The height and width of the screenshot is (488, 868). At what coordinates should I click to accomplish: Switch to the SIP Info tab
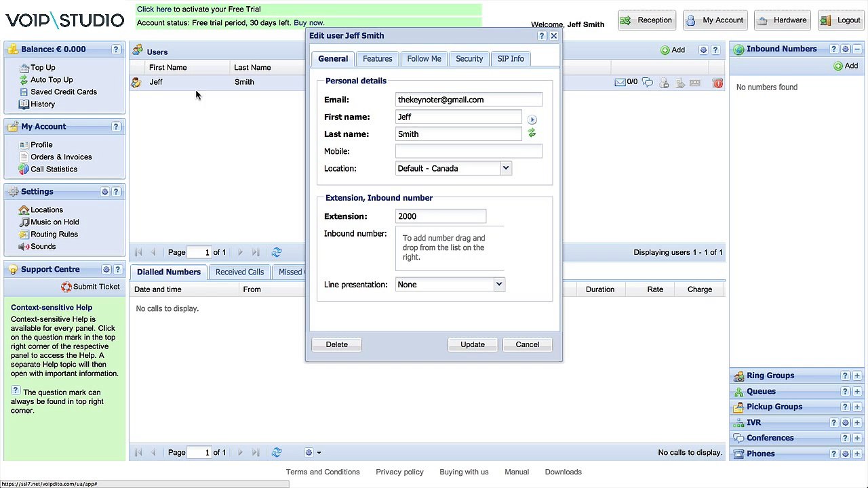click(x=511, y=59)
